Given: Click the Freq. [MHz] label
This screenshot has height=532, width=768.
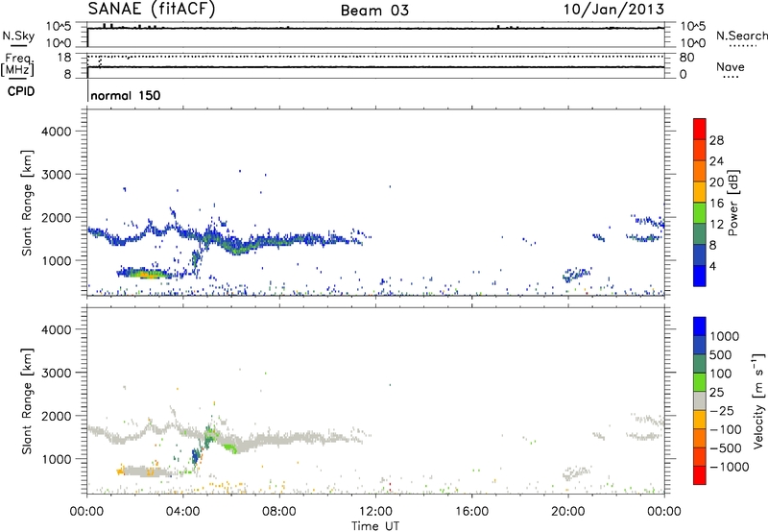Looking at the screenshot, I should 19,64.
